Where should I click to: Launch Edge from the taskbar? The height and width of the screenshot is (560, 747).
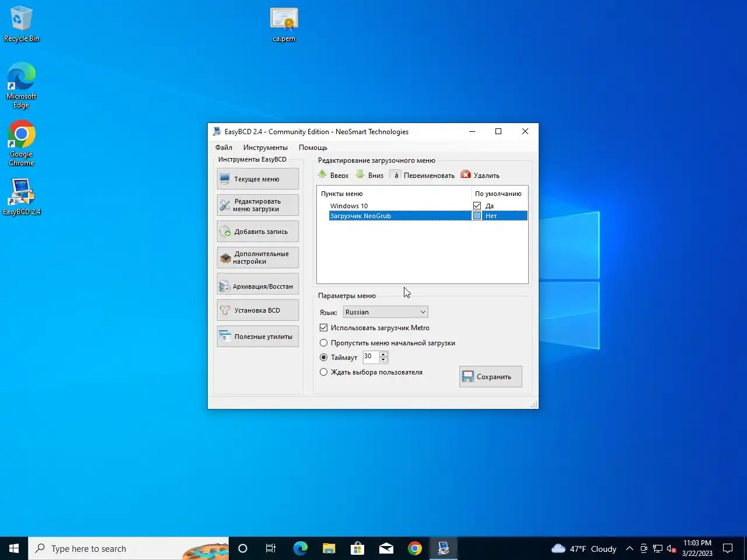[x=300, y=548]
